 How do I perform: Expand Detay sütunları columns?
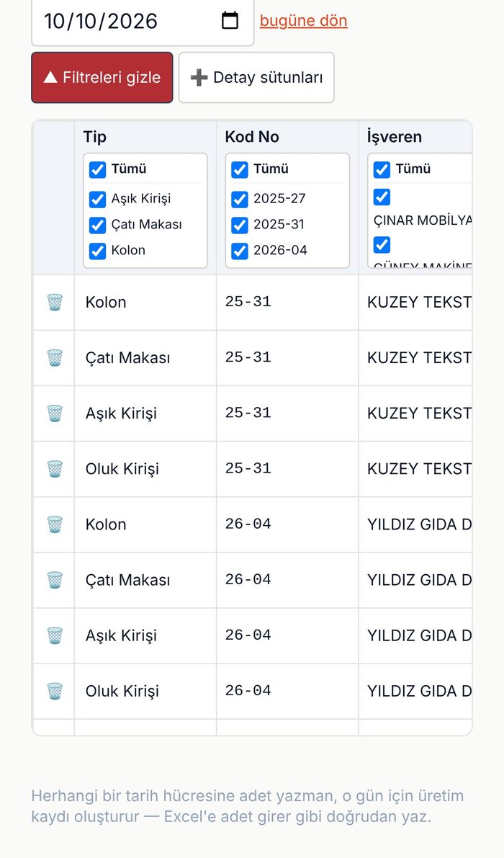pos(256,78)
